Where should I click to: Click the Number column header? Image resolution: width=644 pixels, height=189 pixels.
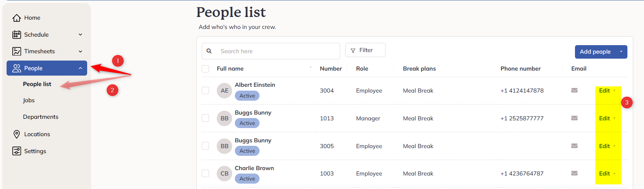point(331,69)
